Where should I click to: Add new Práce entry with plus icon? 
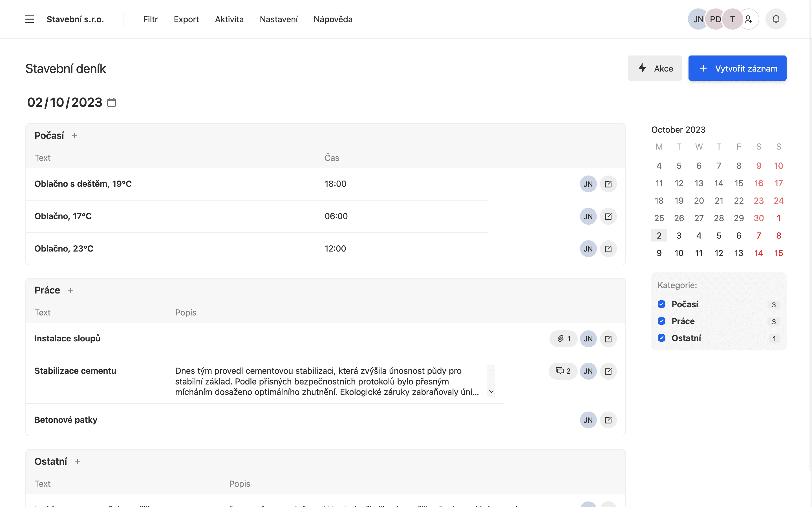point(70,290)
